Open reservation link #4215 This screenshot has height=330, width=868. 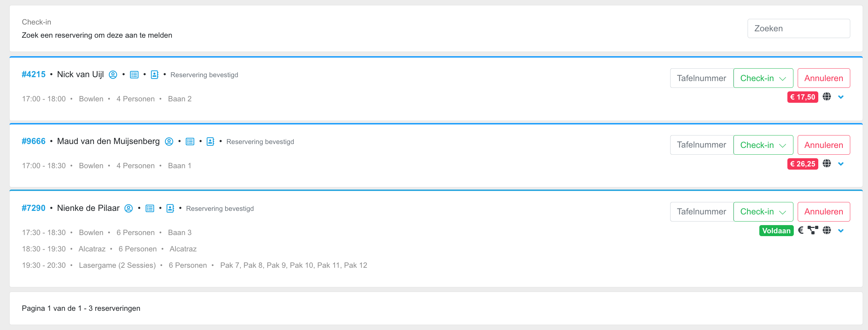pyautogui.click(x=34, y=74)
